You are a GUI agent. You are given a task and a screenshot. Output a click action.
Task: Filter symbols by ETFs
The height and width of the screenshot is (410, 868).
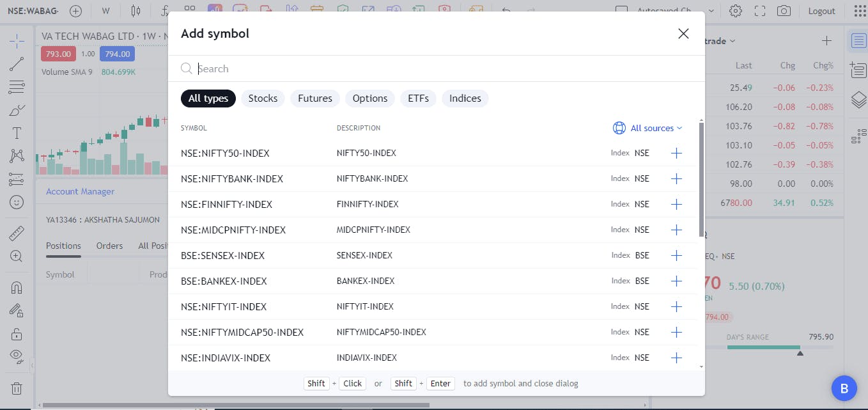(x=419, y=98)
